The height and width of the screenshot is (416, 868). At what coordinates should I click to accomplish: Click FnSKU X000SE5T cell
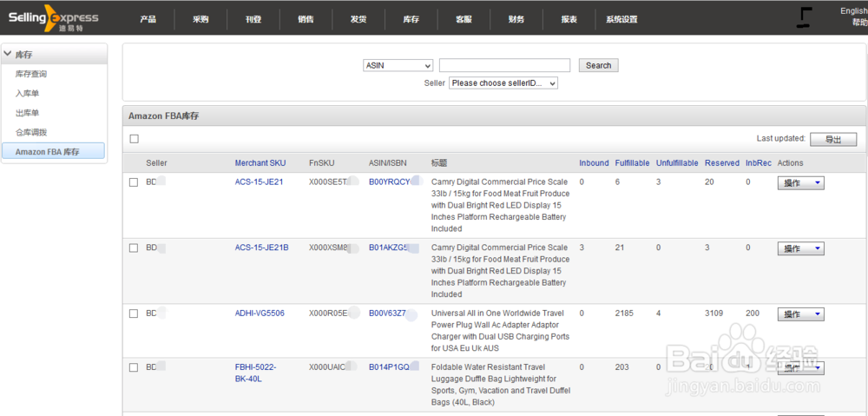pos(328,182)
